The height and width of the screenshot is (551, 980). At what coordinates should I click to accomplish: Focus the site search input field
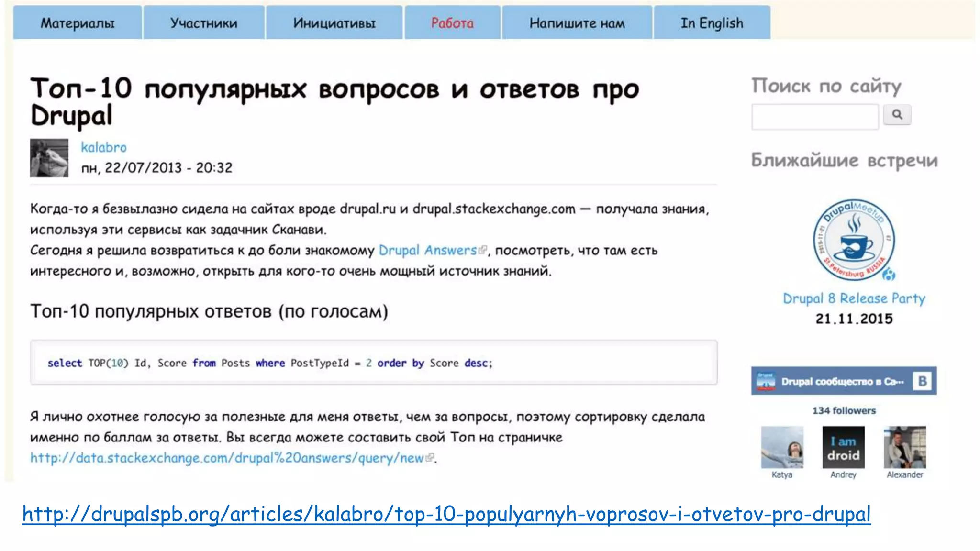point(815,116)
